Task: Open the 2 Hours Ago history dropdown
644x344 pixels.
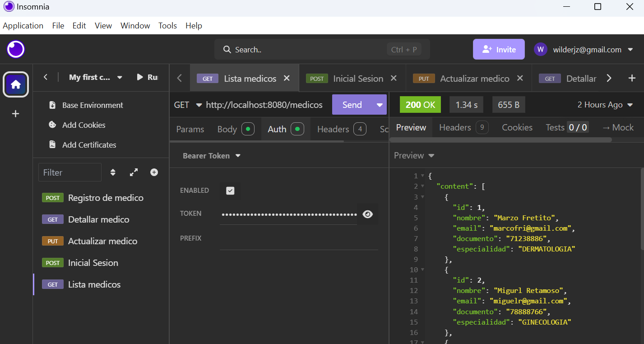Action: point(606,105)
